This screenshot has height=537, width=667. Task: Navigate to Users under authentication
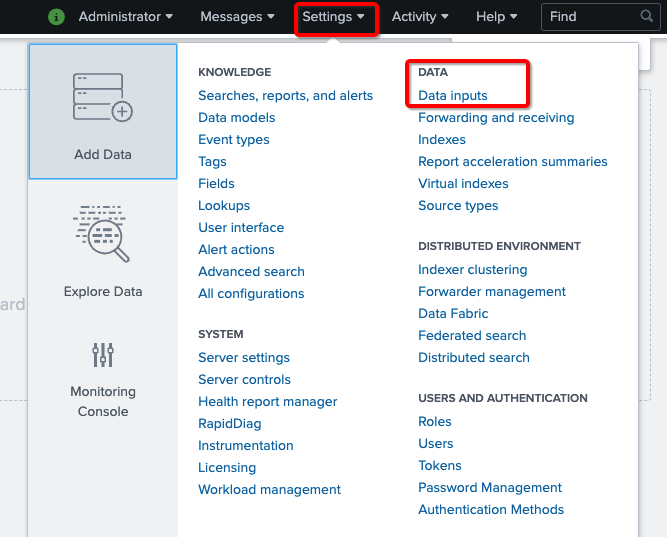tap(436, 444)
